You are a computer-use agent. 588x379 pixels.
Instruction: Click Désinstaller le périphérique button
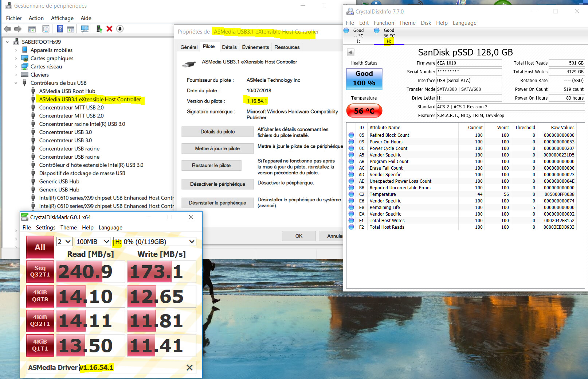point(217,203)
